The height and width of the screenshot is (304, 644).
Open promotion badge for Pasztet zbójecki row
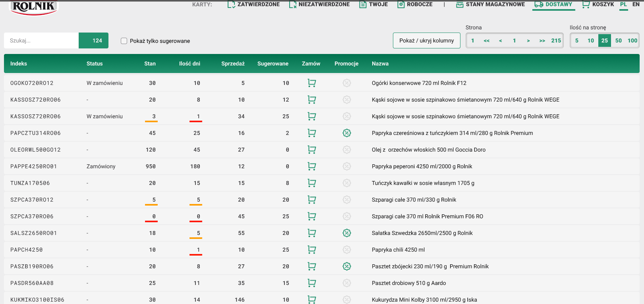(x=347, y=266)
